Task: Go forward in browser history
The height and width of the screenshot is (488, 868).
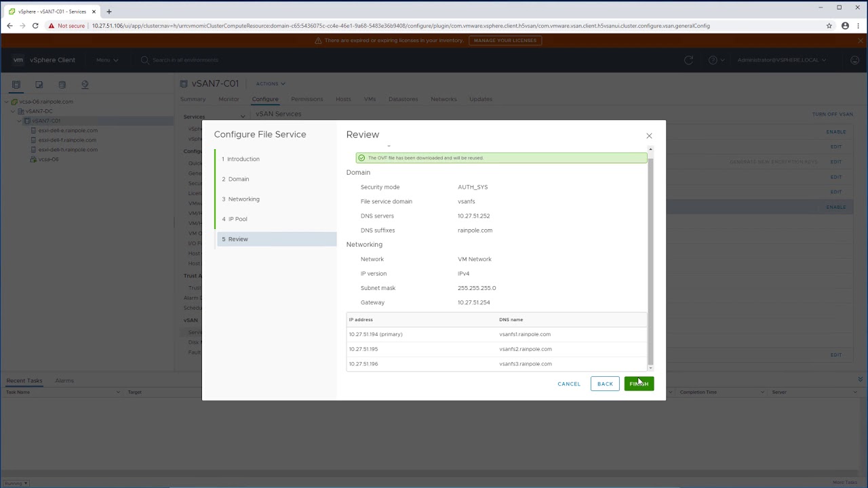Action: 22,26
